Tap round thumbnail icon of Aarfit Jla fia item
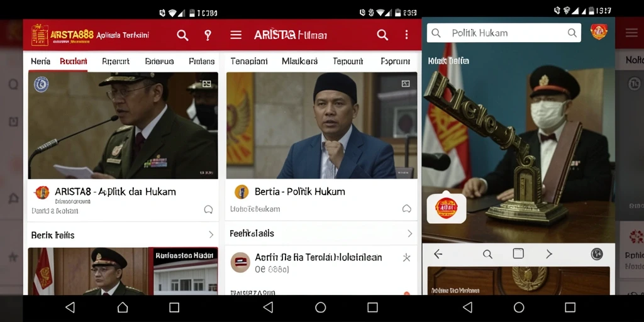The image size is (644, 322). [240, 262]
